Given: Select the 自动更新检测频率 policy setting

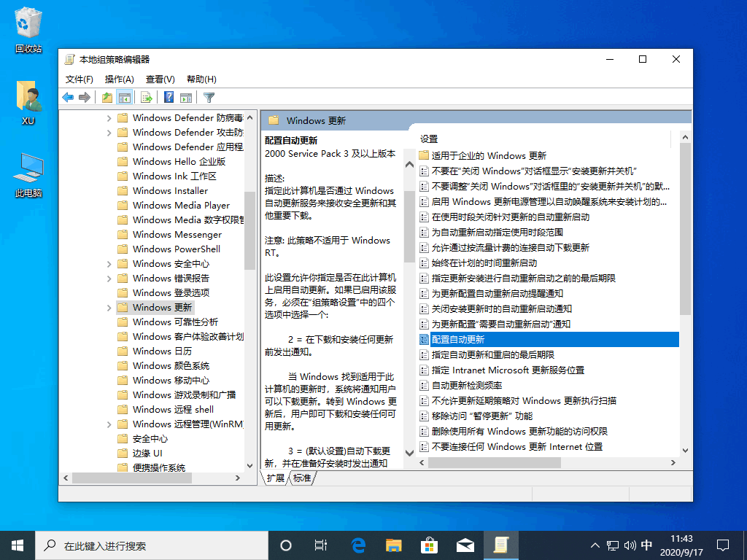Looking at the screenshot, I should tap(467, 385).
